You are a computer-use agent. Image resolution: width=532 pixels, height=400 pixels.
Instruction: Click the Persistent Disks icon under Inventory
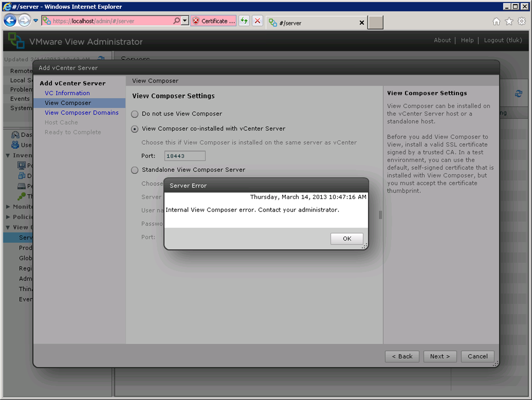coord(21,186)
